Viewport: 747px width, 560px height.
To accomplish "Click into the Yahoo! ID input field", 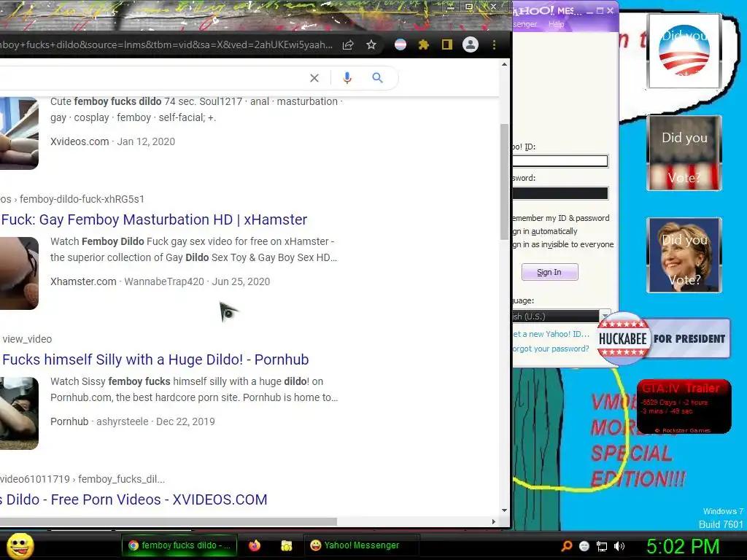I will [x=560, y=161].
